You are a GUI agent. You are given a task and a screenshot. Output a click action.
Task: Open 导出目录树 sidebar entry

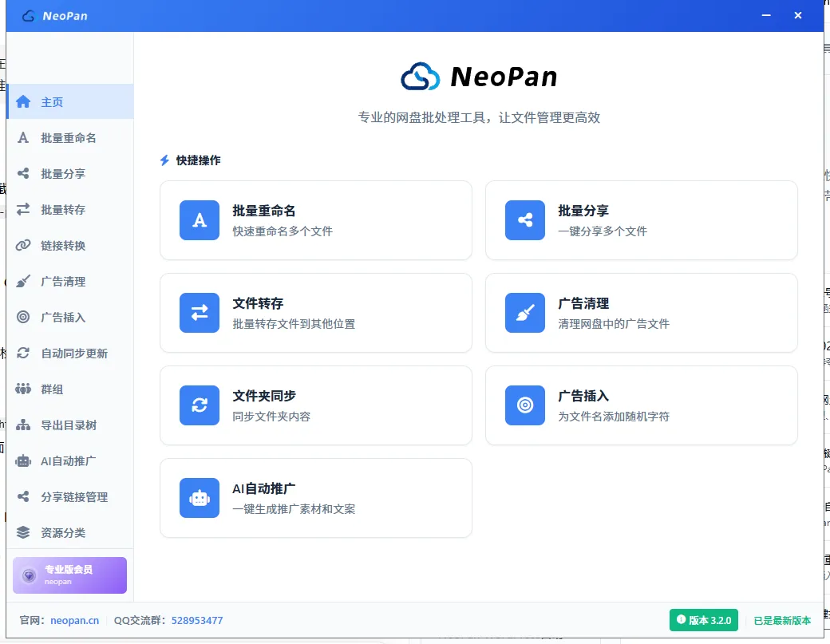[70, 425]
